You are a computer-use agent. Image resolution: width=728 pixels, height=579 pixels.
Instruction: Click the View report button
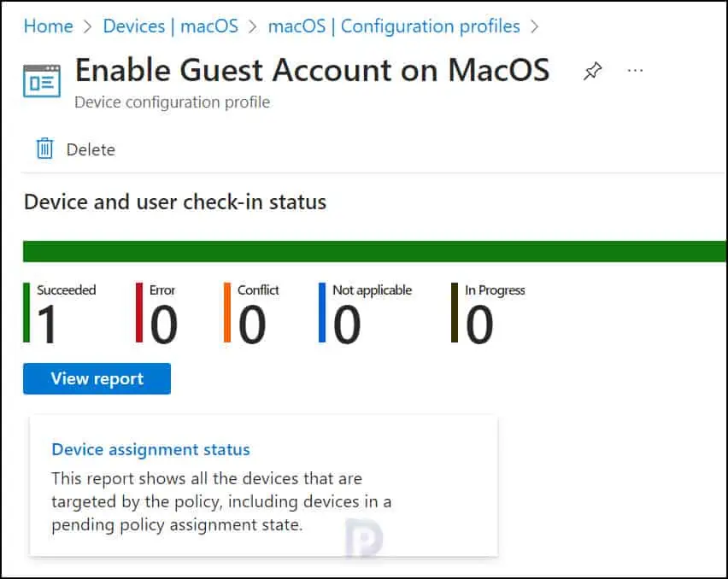coord(97,378)
